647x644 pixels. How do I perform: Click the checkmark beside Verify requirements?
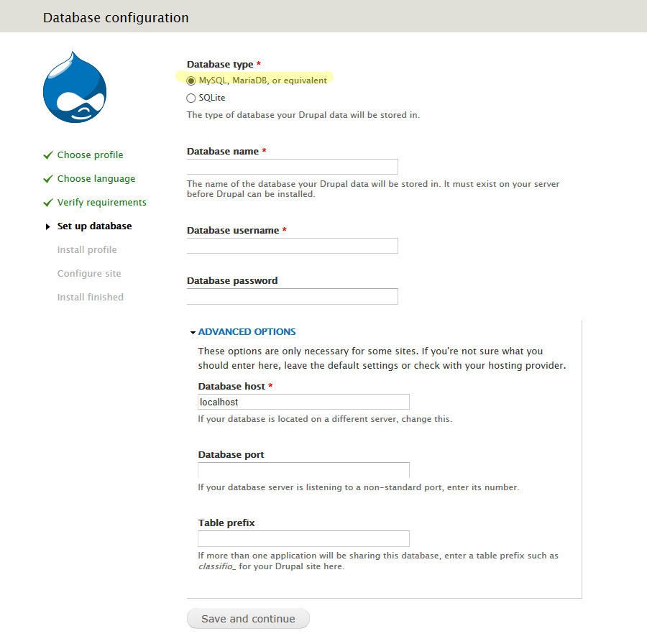48,203
